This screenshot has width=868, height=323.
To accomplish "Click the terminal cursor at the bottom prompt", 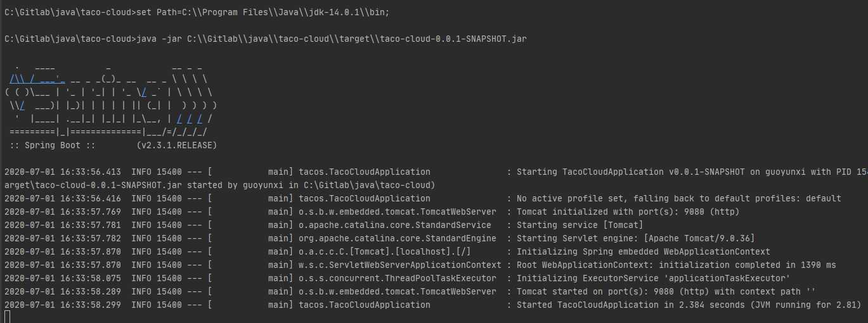I will [7, 317].
